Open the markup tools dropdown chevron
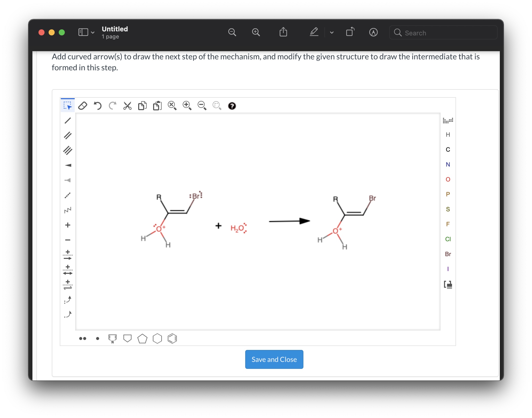Viewport: 532px width, 418px height. (332, 32)
